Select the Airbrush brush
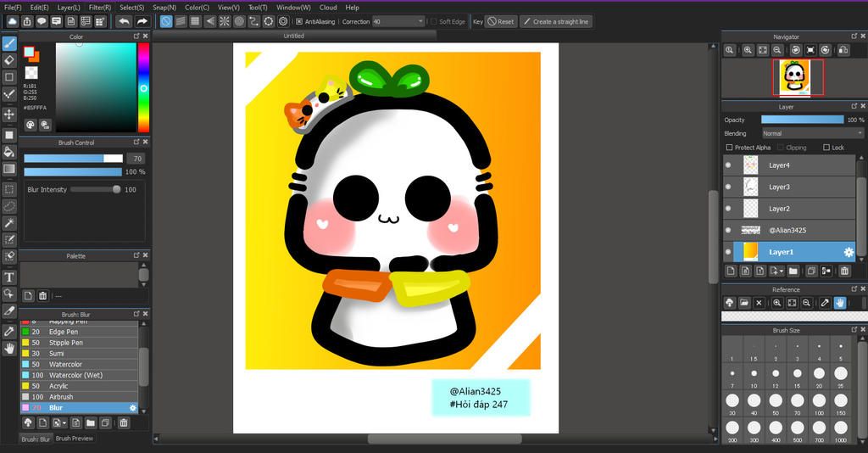Image resolution: width=868 pixels, height=453 pixels. click(79, 396)
